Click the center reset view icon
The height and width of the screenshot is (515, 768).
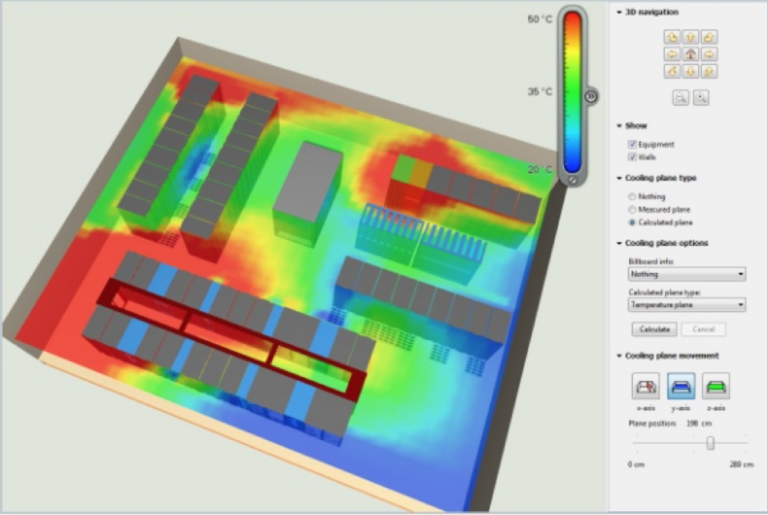click(x=688, y=54)
